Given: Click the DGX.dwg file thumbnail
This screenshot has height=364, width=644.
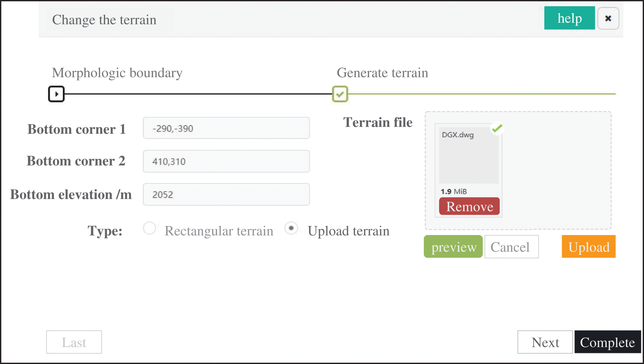Looking at the screenshot, I should pyautogui.click(x=468, y=156).
